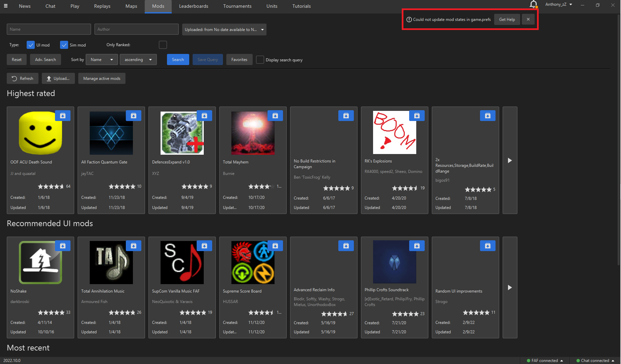Click the 2022.10.0 version label
The width and height of the screenshot is (621, 364).
[x=12, y=361]
